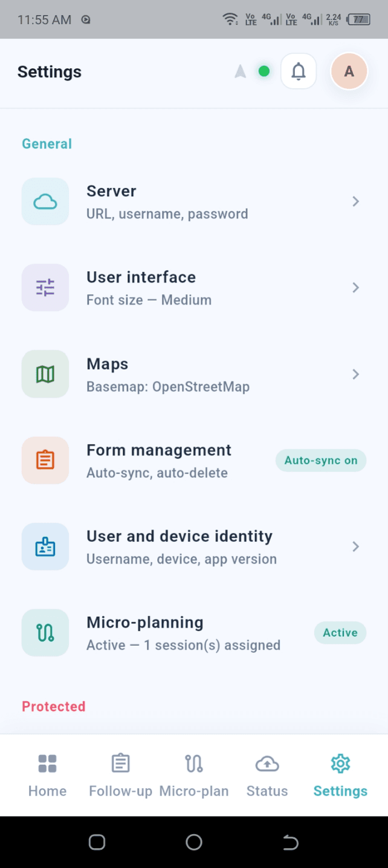388x868 pixels.
Task: Switch to Status tab label
Action: [267, 791]
